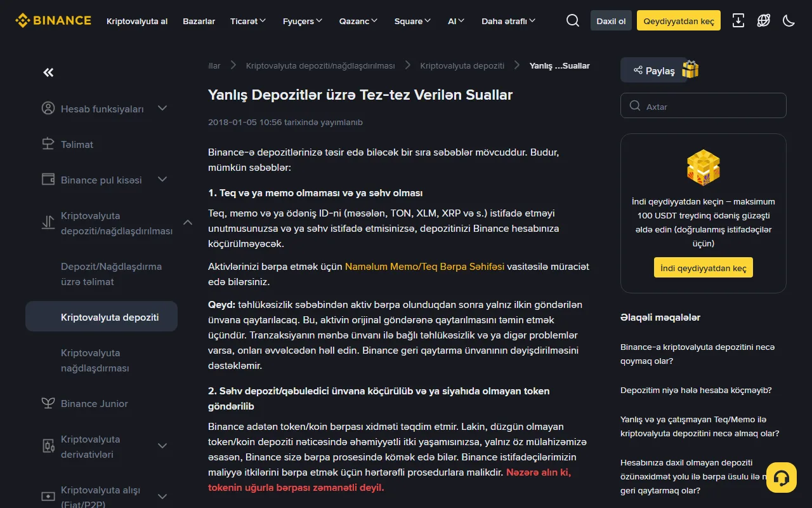This screenshot has width=812, height=508.
Task: Click the Əlaqəli məqalələr heading
Action: click(x=660, y=317)
